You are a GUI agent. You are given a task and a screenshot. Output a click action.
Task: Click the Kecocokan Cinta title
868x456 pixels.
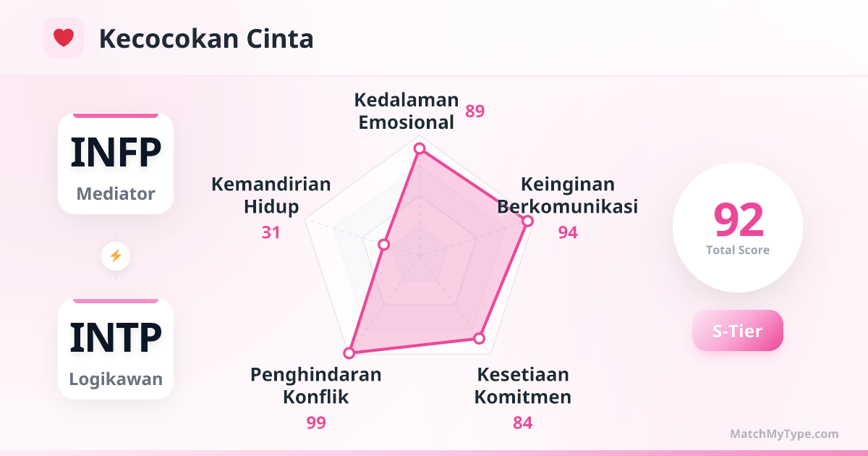coord(206,39)
